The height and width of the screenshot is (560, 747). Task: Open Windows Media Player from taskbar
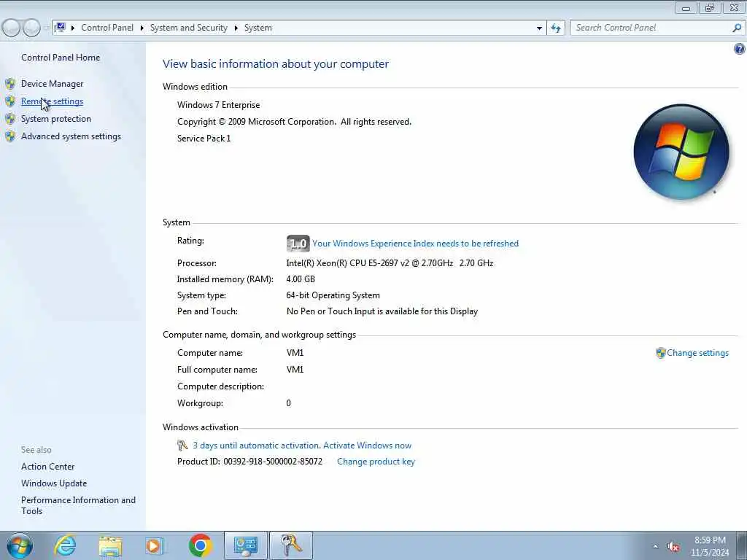pos(155,545)
